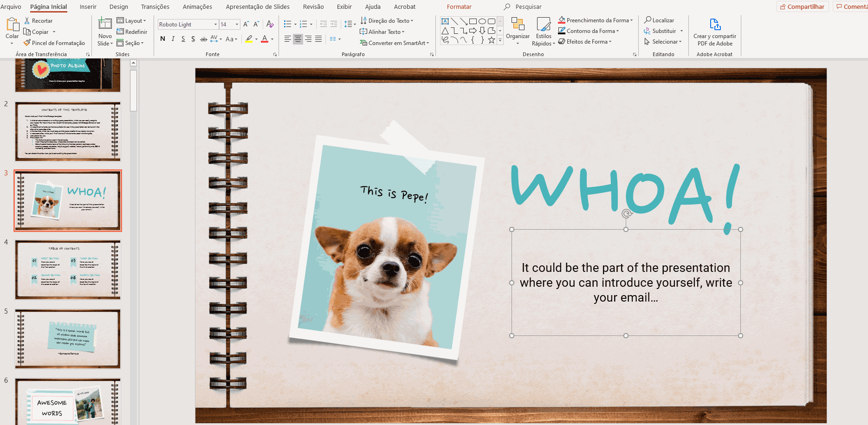868x425 pixels.
Task: Open Estilos Rápidos gallery
Action: click(544, 31)
